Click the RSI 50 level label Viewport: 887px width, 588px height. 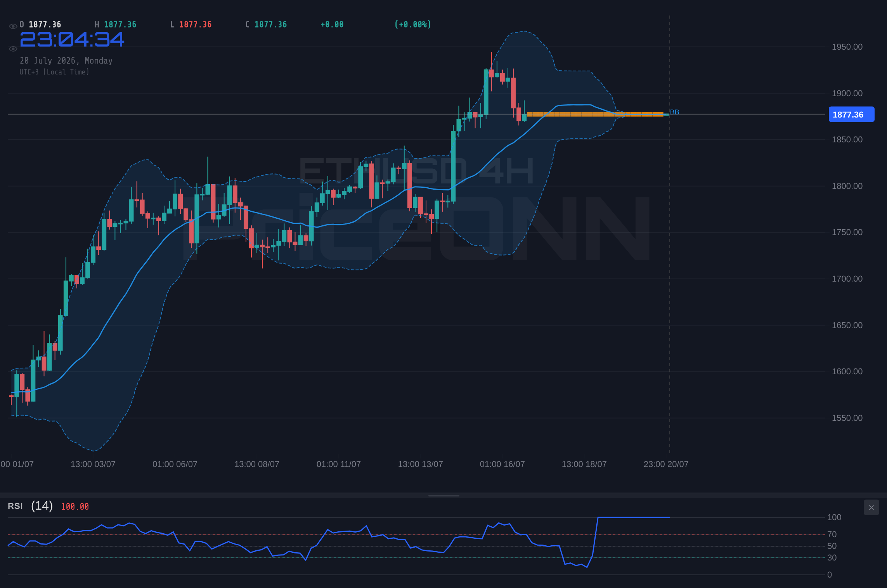832,546
